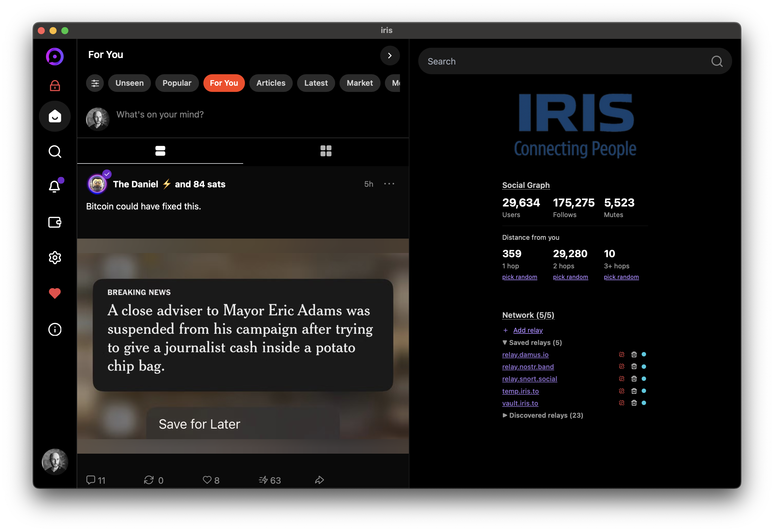Viewport: 774px width, 532px height.
Task: Click the magnifier icon in Search box
Action: 717,61
